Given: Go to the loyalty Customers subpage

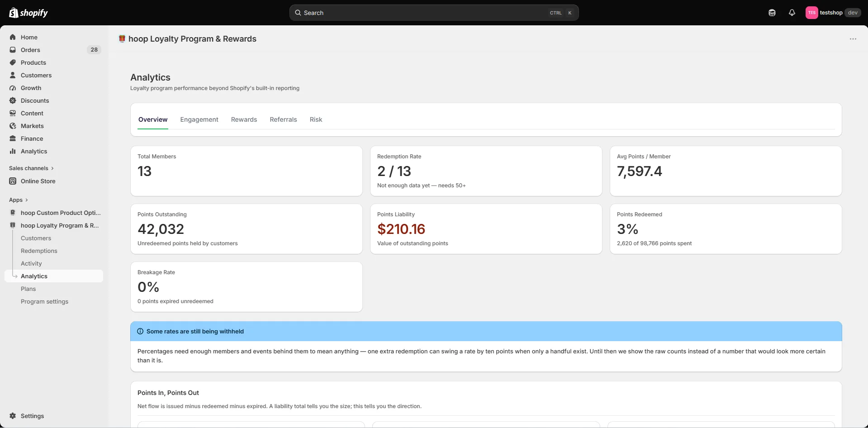Looking at the screenshot, I should (36, 238).
